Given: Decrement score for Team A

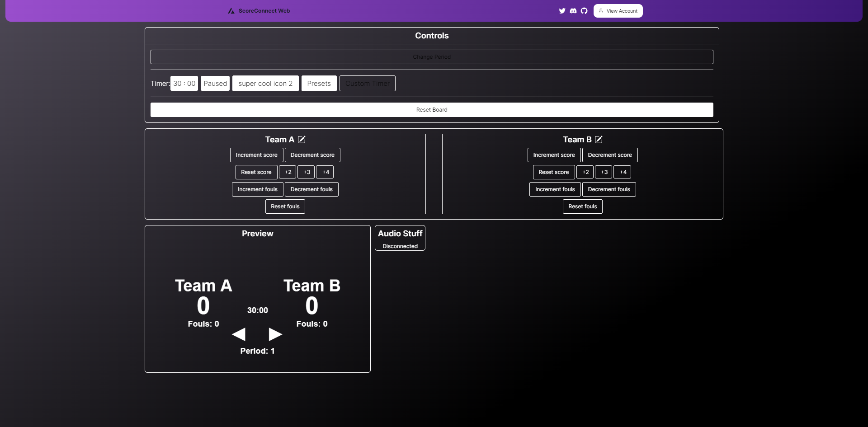Looking at the screenshot, I should (x=312, y=155).
